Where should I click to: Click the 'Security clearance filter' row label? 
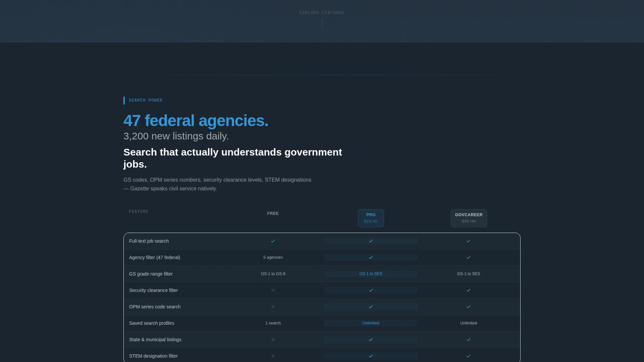[154, 290]
